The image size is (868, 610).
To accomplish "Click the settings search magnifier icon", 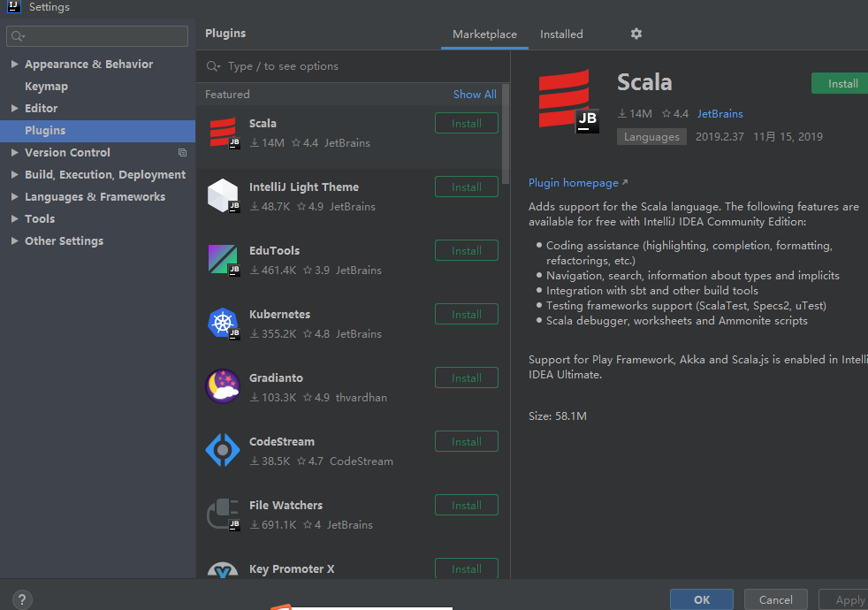I will [x=18, y=36].
